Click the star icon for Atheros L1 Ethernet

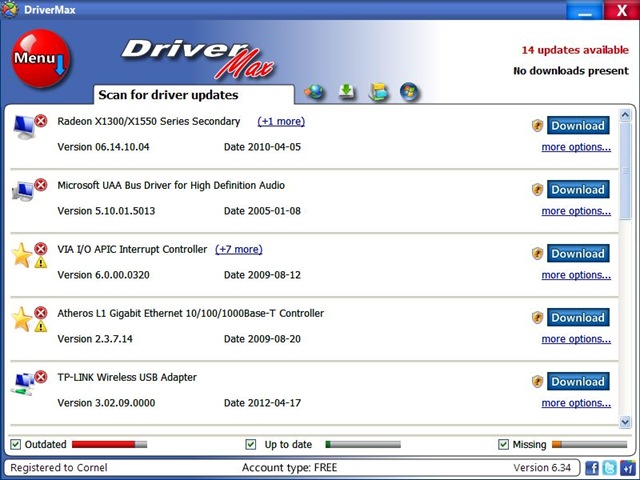pos(22,319)
